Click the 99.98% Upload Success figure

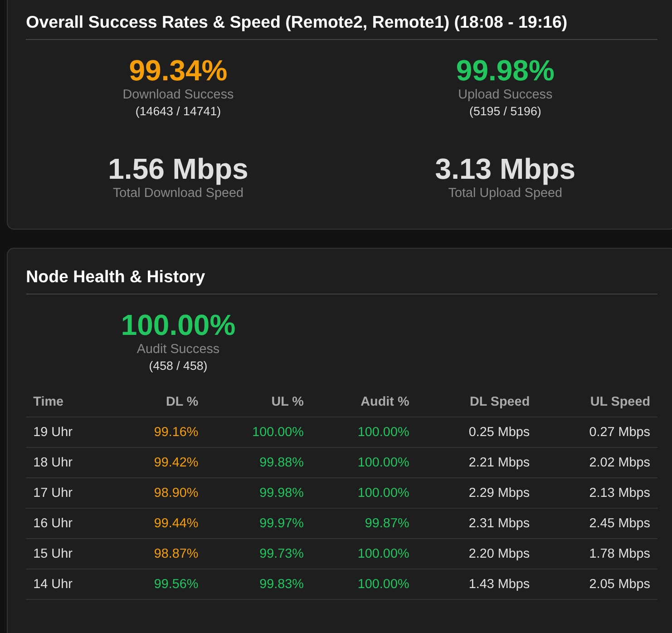pyautogui.click(x=505, y=71)
